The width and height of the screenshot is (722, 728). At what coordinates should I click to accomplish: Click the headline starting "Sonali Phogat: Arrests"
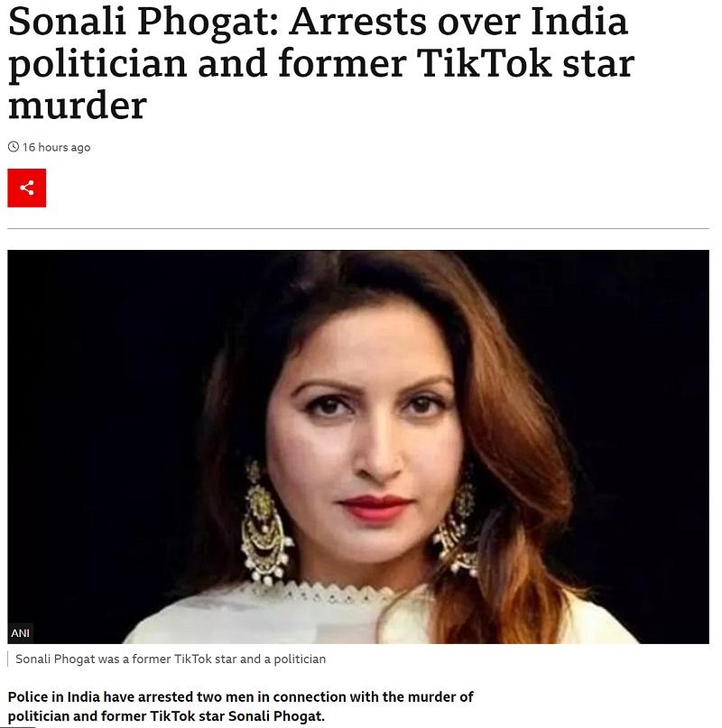point(320,64)
